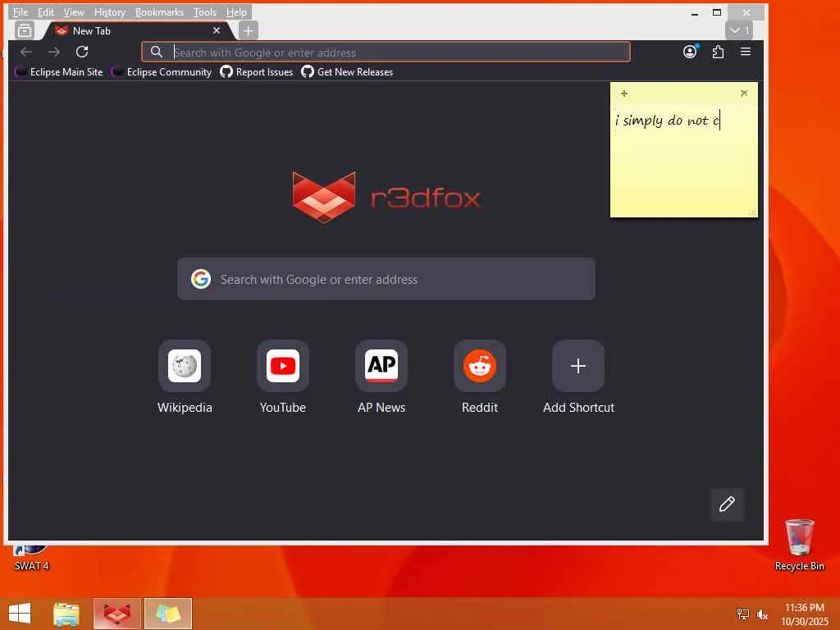Focus the center Google search box
The image size is (840, 630).
click(x=386, y=279)
